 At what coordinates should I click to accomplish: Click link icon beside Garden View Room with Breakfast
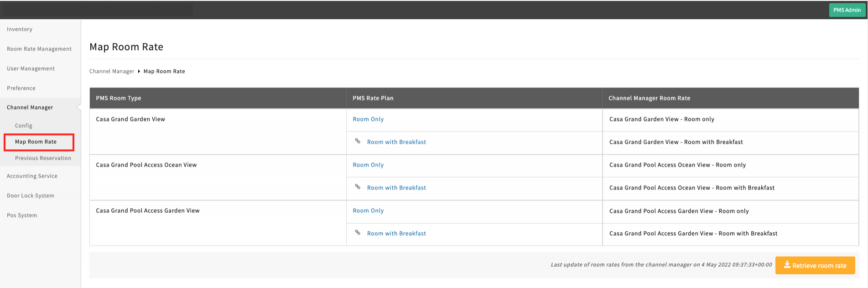[358, 141]
